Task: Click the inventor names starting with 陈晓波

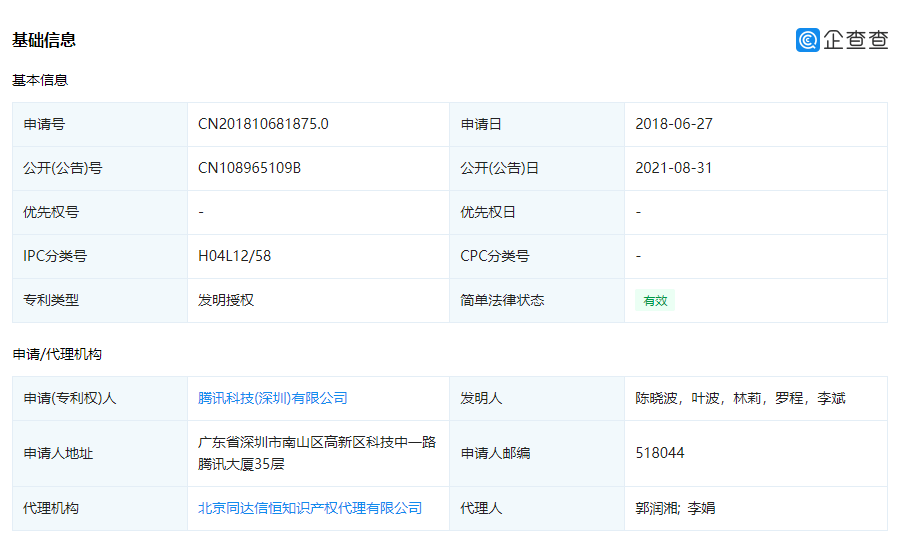Action: point(740,398)
